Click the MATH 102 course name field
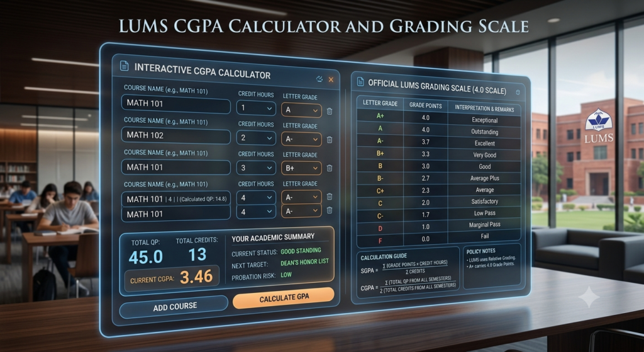644x352 pixels. click(176, 136)
